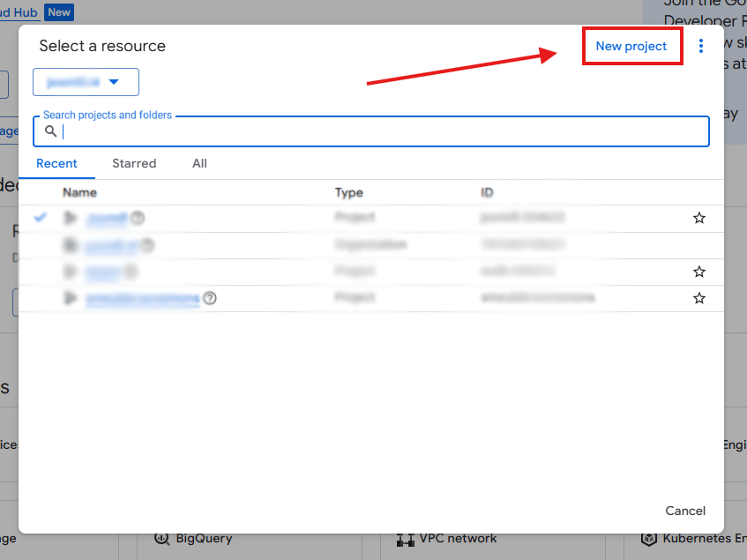Open the organization name link in second row

pos(112,245)
